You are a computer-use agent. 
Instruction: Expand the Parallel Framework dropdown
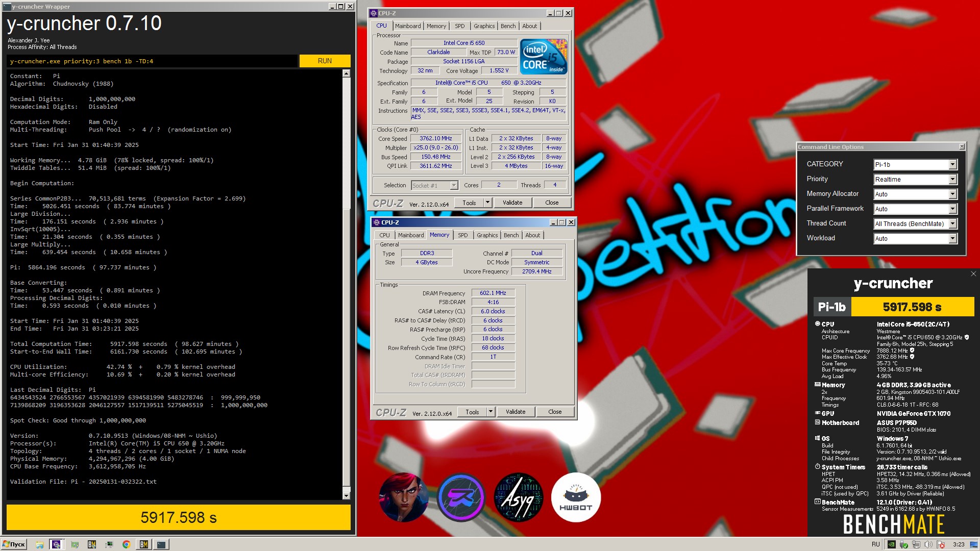pyautogui.click(x=953, y=209)
